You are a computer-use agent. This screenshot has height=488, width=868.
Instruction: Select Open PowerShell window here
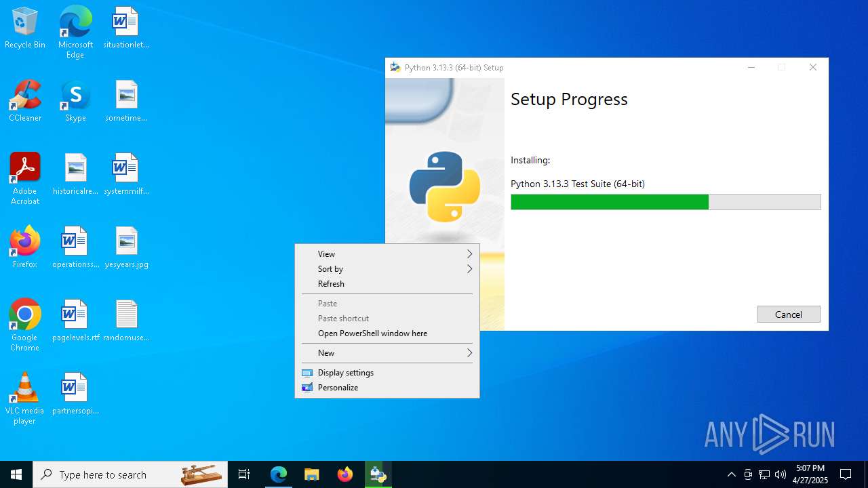point(387,333)
